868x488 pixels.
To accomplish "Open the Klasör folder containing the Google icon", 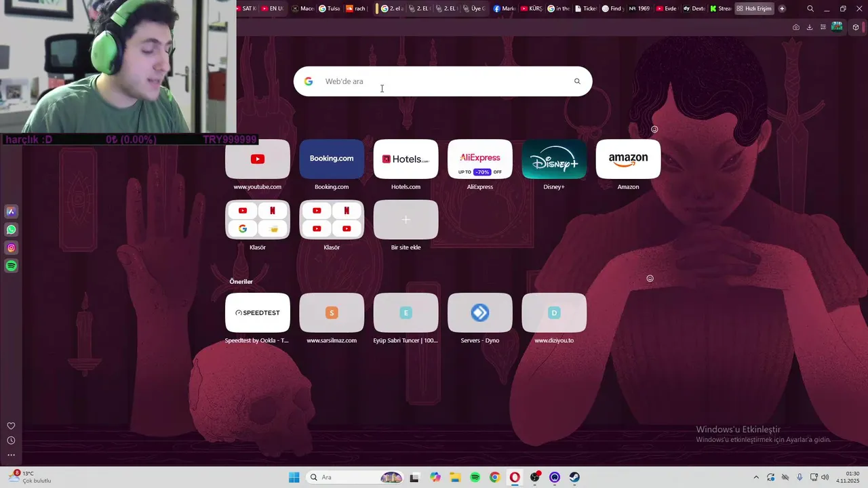I will click(258, 220).
